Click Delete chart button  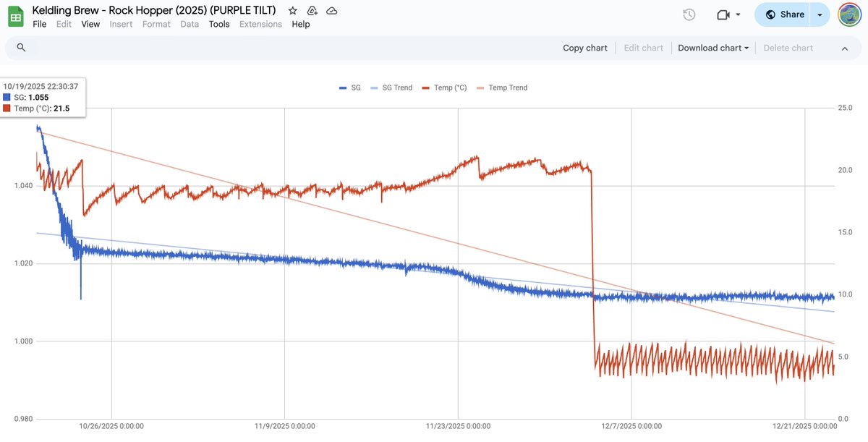tap(788, 48)
